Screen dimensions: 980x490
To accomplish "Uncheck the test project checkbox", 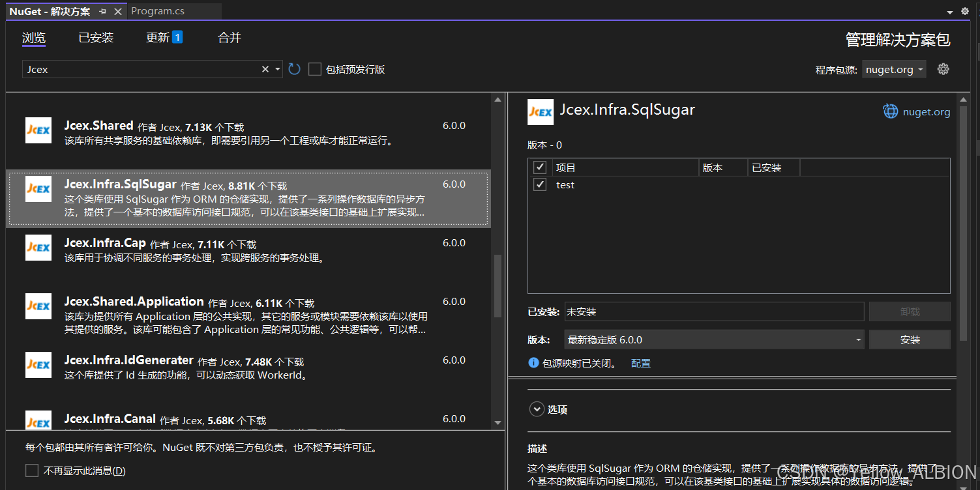I will click(539, 184).
